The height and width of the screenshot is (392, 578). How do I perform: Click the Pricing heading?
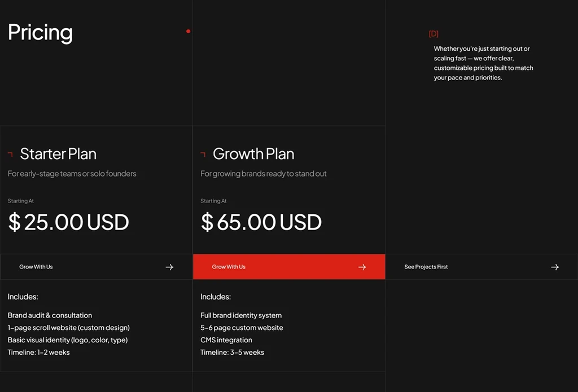tap(40, 33)
